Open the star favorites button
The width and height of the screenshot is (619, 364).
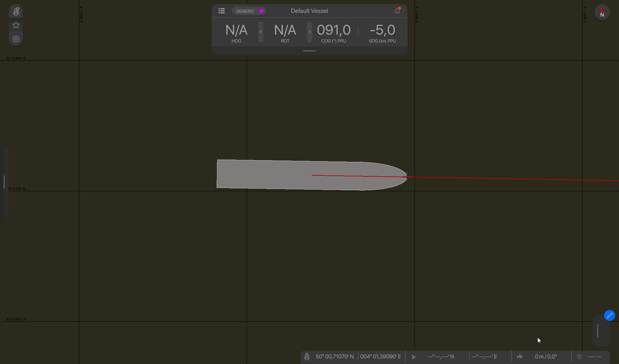pyautogui.click(x=16, y=25)
